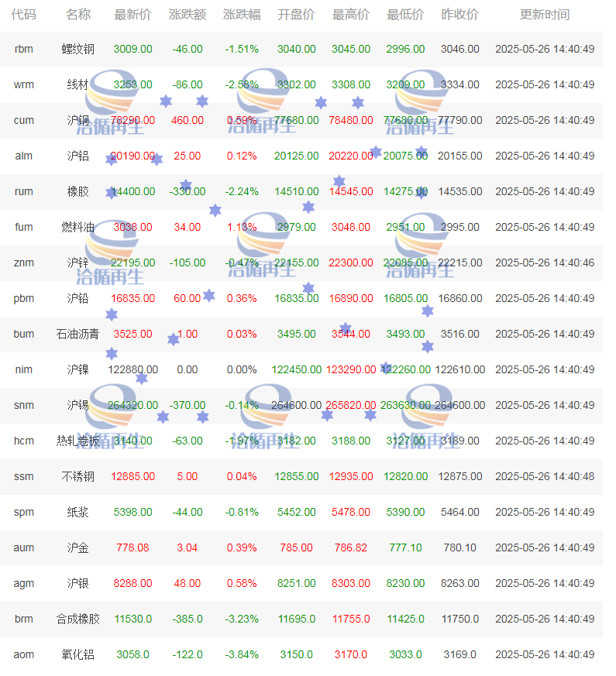
Task: Click highest price 3188.00 in hcm row
Action: 351,441
